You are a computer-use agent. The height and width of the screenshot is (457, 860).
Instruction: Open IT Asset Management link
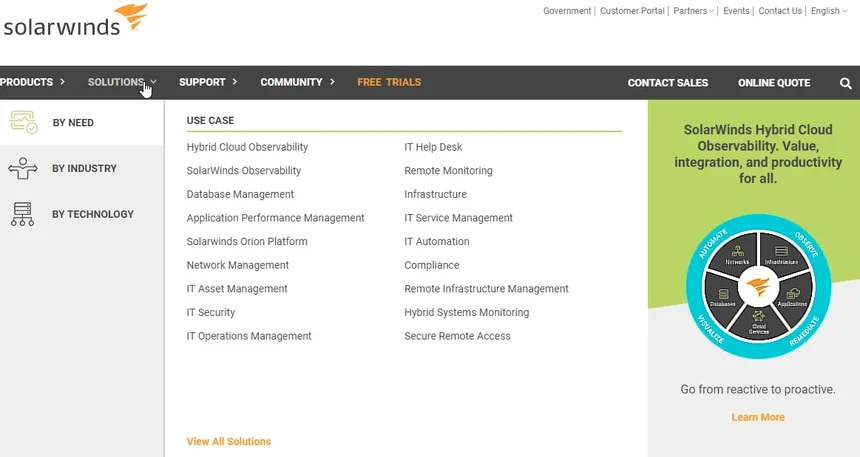tap(237, 289)
